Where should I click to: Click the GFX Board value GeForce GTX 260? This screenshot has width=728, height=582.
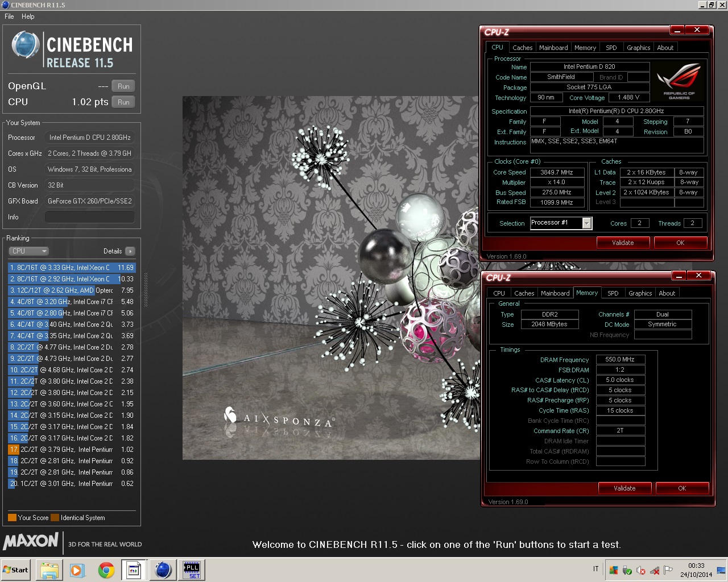pos(90,201)
